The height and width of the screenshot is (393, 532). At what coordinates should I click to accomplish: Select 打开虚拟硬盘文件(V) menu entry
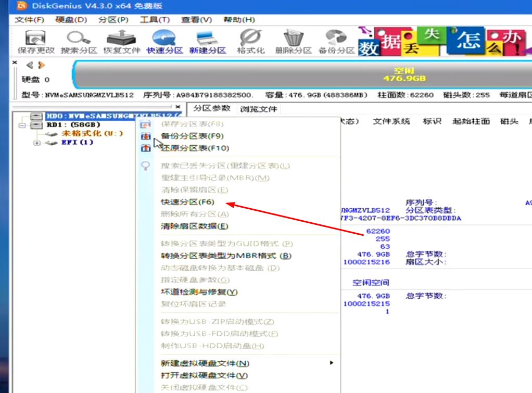pos(204,376)
